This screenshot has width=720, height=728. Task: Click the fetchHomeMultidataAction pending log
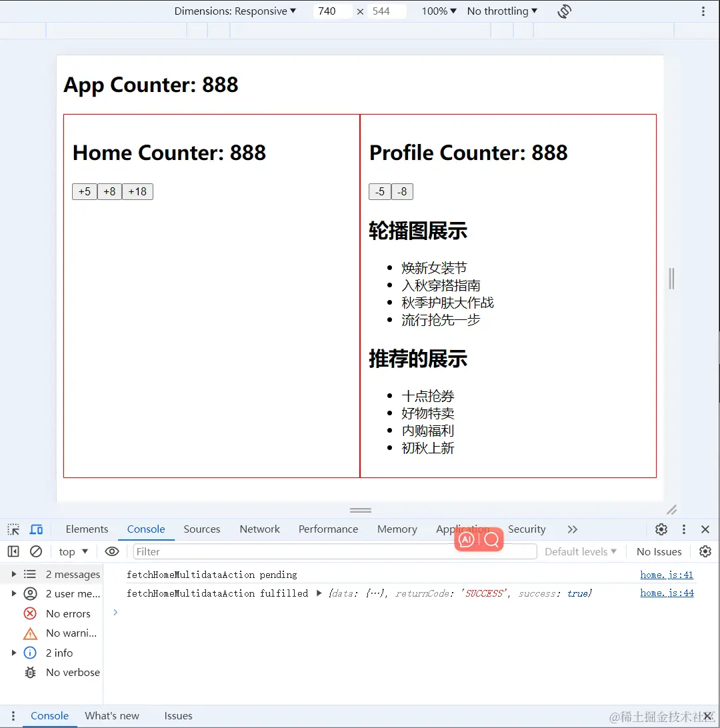pyautogui.click(x=212, y=575)
